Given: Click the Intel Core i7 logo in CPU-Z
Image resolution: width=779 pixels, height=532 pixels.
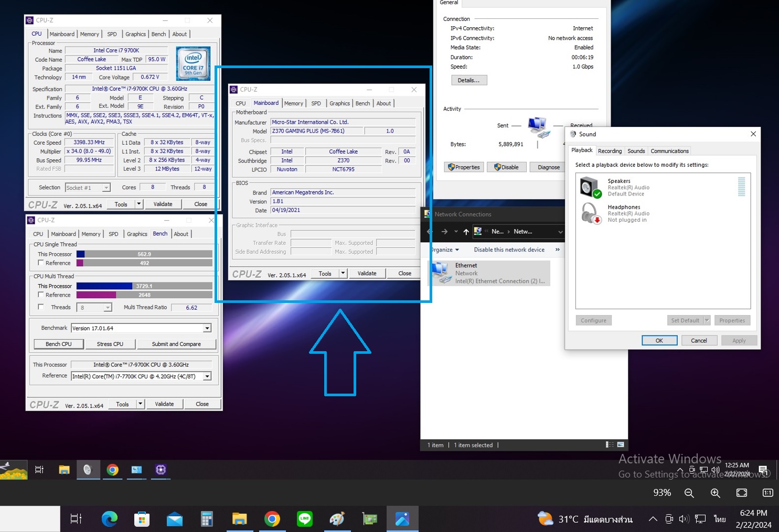Looking at the screenshot, I should 193,63.
